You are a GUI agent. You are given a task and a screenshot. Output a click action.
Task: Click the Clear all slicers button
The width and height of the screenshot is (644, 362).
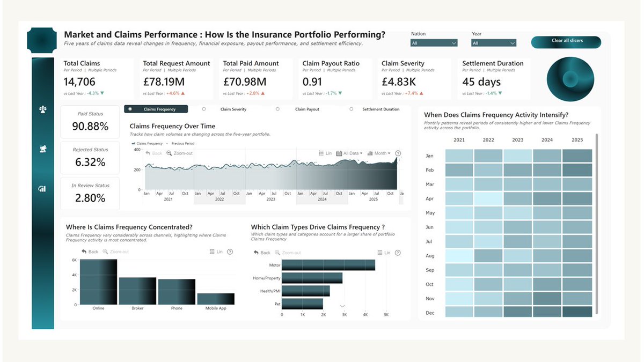coord(566,42)
